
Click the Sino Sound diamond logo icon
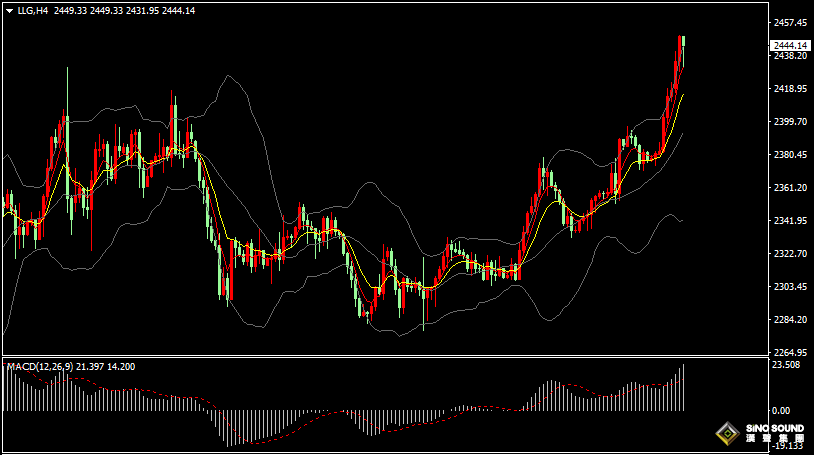click(x=727, y=434)
